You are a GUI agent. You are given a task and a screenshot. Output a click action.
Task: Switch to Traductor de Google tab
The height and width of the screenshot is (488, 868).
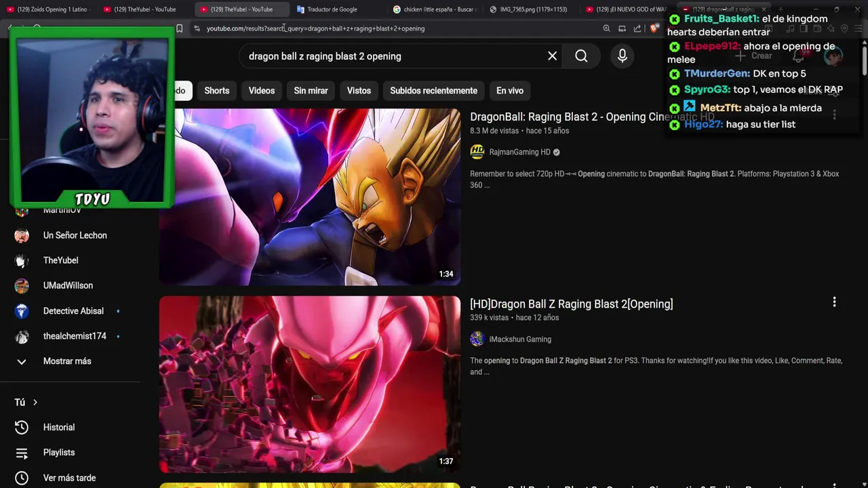click(x=332, y=9)
